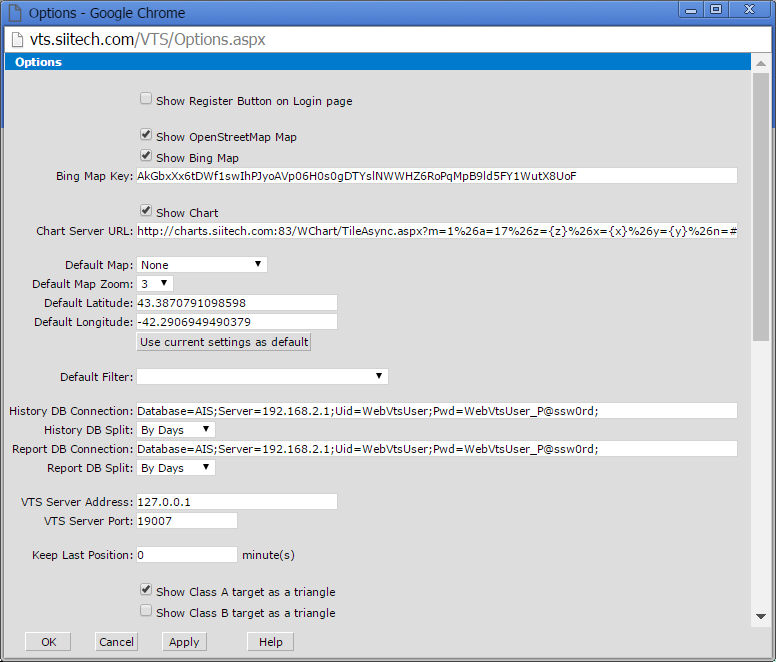776x662 pixels.
Task: Close the Options Chrome window
Action: pos(750,10)
